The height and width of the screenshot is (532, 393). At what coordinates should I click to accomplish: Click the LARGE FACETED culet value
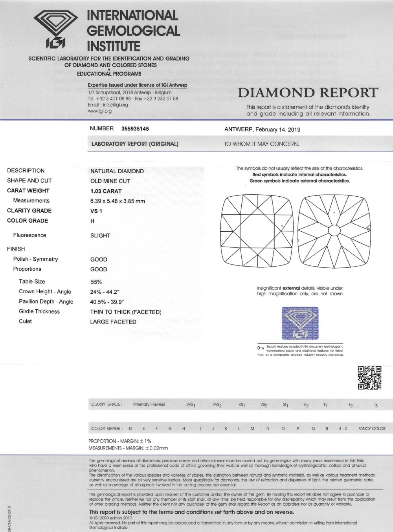click(113, 322)
